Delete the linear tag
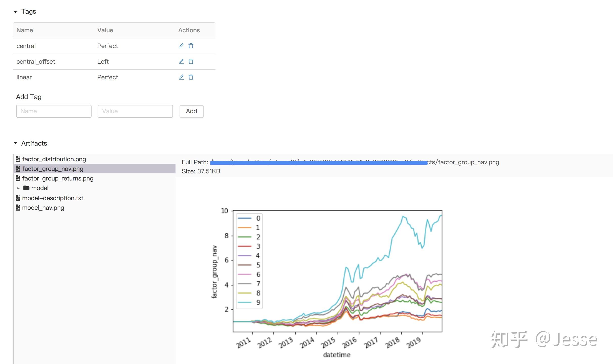The width and height of the screenshot is (613, 364). pos(191,77)
